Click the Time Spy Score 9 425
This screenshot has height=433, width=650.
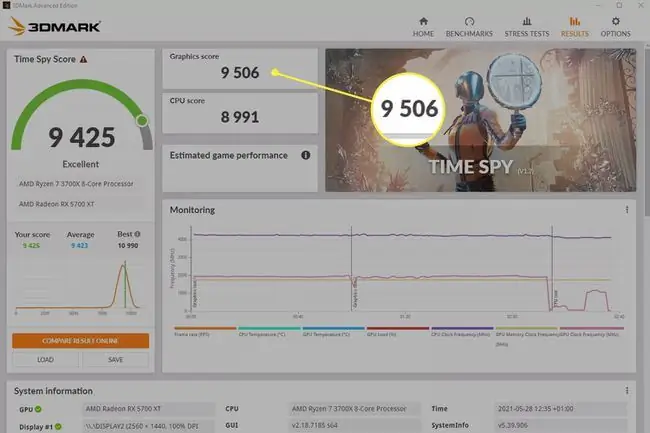[x=82, y=138]
